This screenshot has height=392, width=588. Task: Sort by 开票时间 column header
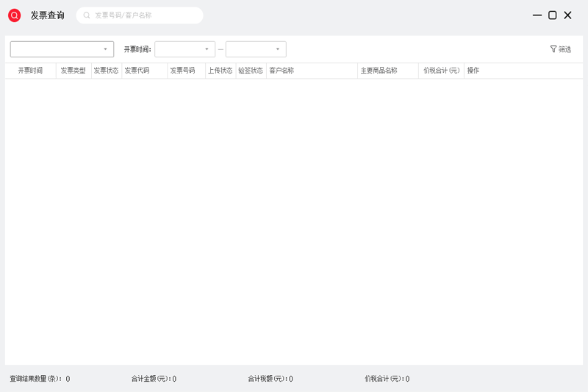coord(30,71)
